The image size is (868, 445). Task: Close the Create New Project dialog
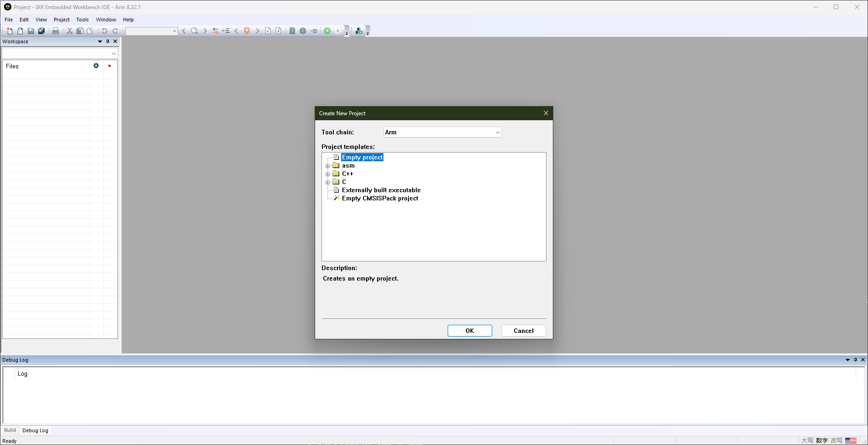click(x=546, y=113)
